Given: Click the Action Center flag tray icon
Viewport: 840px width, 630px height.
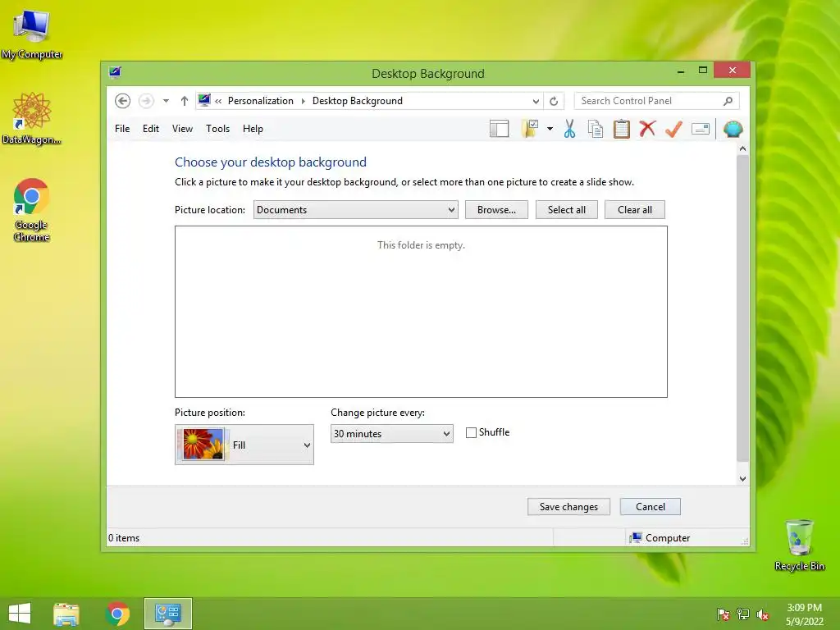Looking at the screenshot, I should click(724, 614).
